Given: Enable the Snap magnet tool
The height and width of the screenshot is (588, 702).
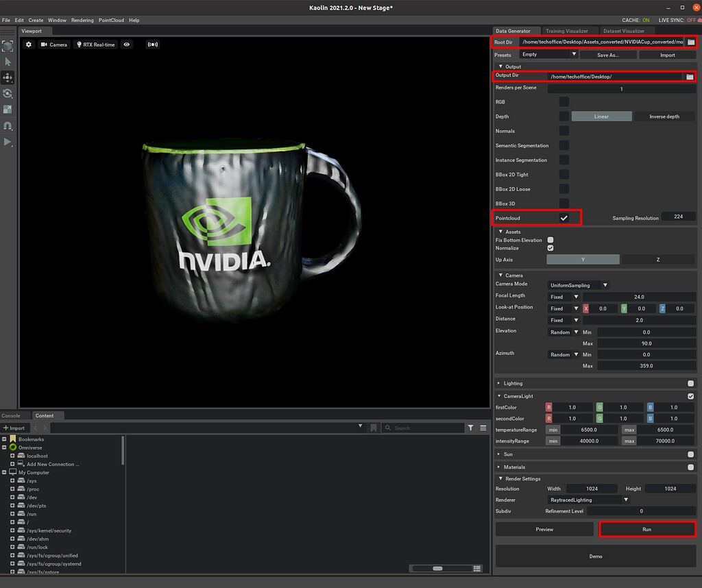Looking at the screenshot, I should pos(8,126).
